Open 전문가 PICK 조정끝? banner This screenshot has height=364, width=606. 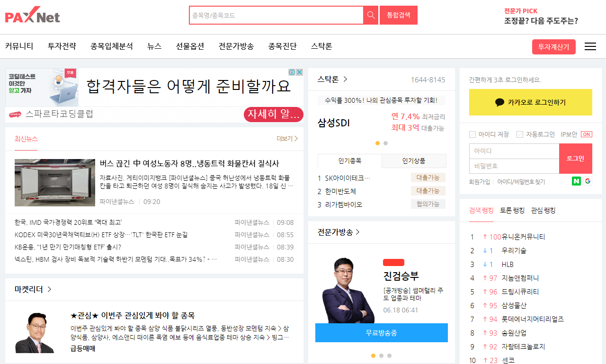(x=541, y=17)
